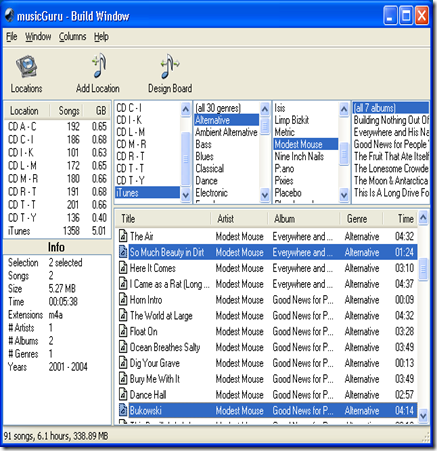Click the genre list scroll down arrow
The width and height of the screenshot is (437, 451).
coord(265,194)
